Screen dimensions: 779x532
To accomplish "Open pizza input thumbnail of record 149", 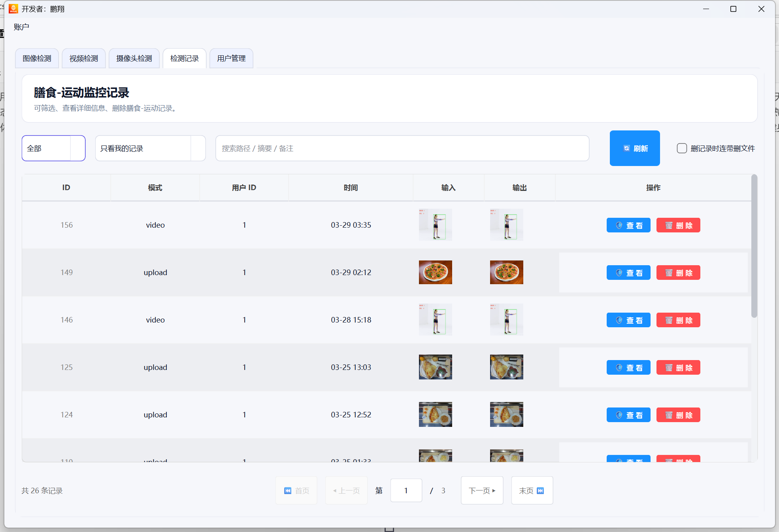I will click(x=435, y=272).
